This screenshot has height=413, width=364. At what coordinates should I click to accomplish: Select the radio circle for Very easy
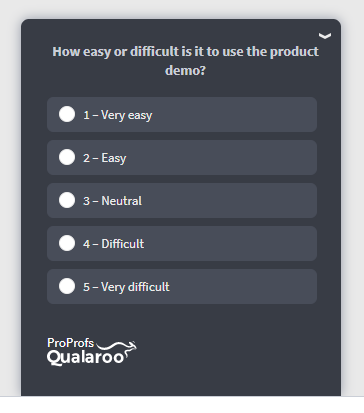tap(67, 114)
